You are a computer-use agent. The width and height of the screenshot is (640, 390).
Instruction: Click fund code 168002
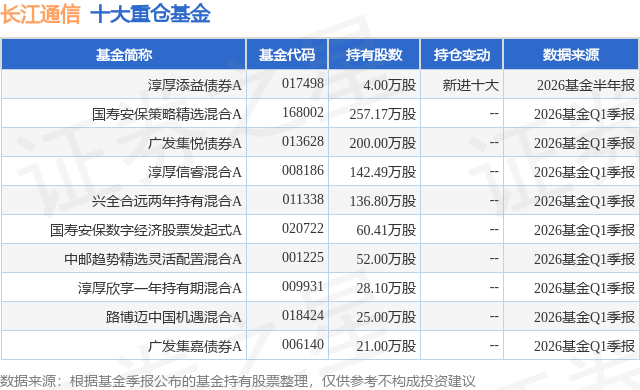tap(303, 113)
